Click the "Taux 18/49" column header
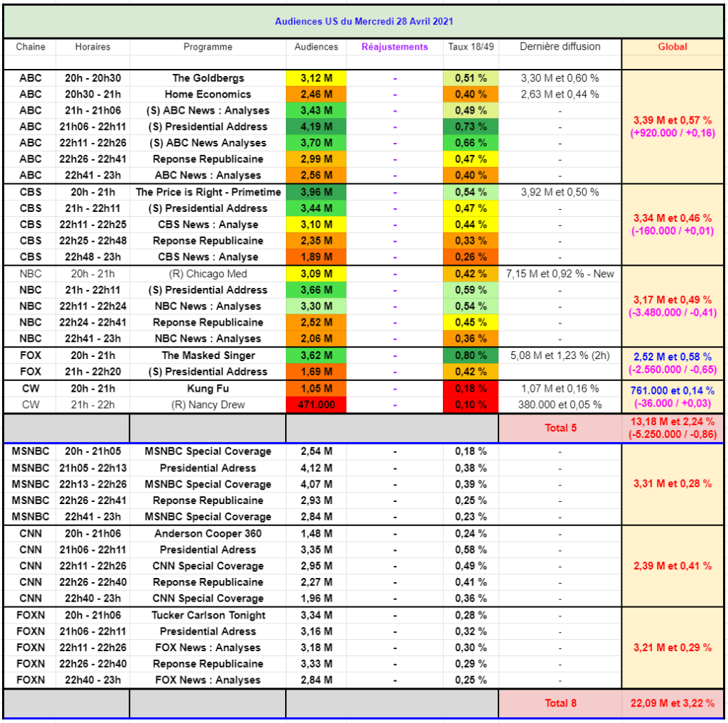 (471, 47)
